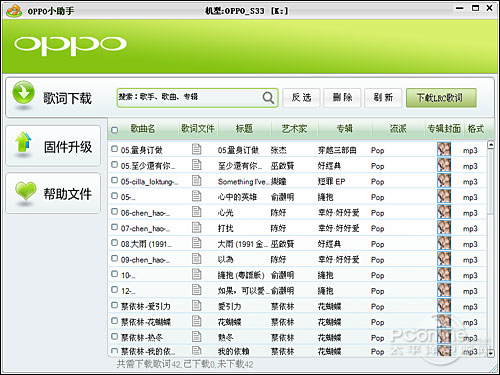Click album cover thumbnail in 爱引力 row
500x375 pixels.
(444, 305)
